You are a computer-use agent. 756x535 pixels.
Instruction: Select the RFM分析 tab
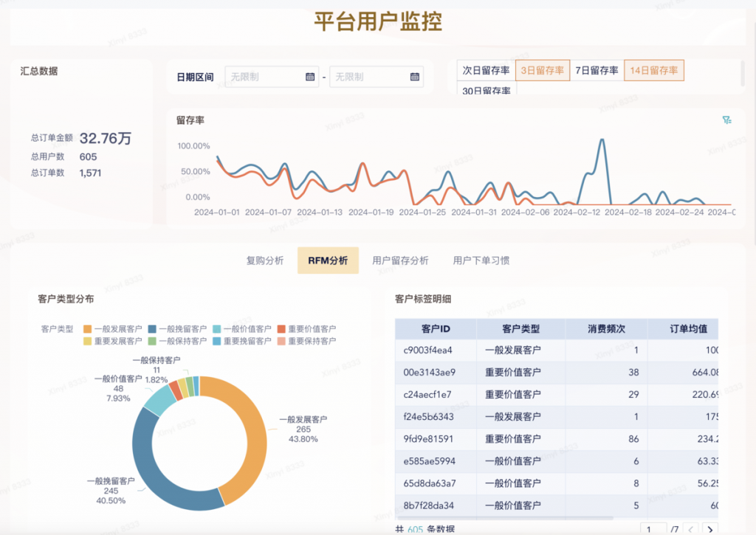(x=328, y=260)
